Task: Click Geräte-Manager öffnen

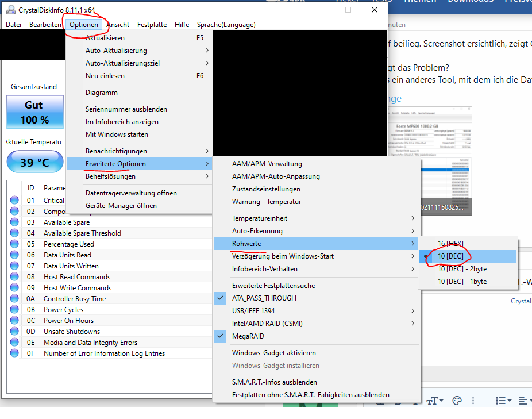Action: [x=140, y=206]
